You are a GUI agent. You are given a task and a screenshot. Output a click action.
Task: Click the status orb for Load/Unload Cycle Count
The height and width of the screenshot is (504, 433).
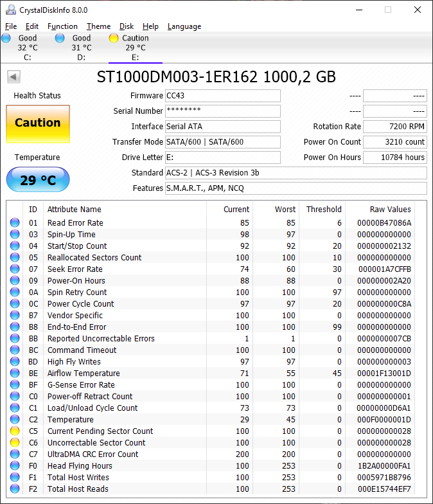15,408
